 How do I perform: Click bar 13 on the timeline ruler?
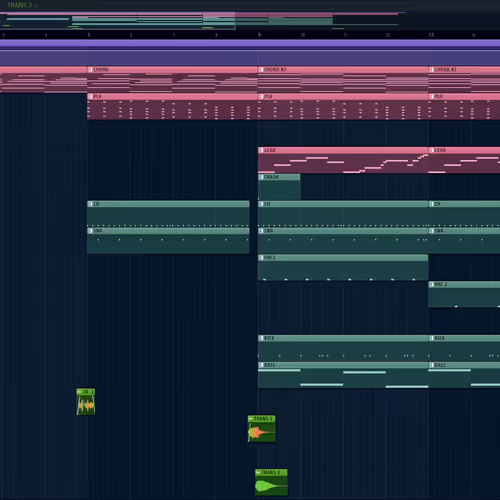coord(431,35)
